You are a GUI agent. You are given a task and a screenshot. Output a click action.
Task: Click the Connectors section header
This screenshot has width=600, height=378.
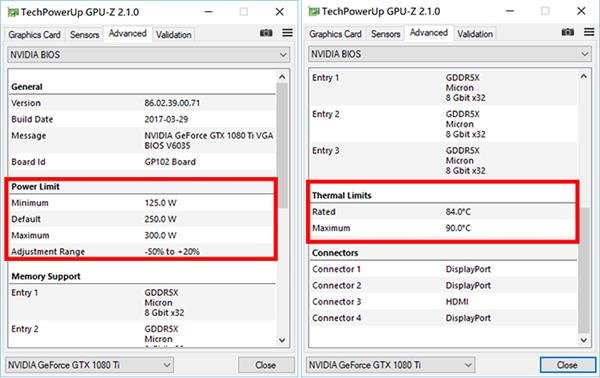pos(335,253)
